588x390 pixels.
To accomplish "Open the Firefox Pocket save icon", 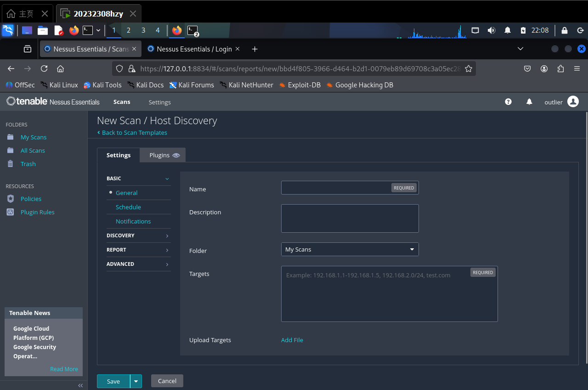I will [x=527, y=69].
